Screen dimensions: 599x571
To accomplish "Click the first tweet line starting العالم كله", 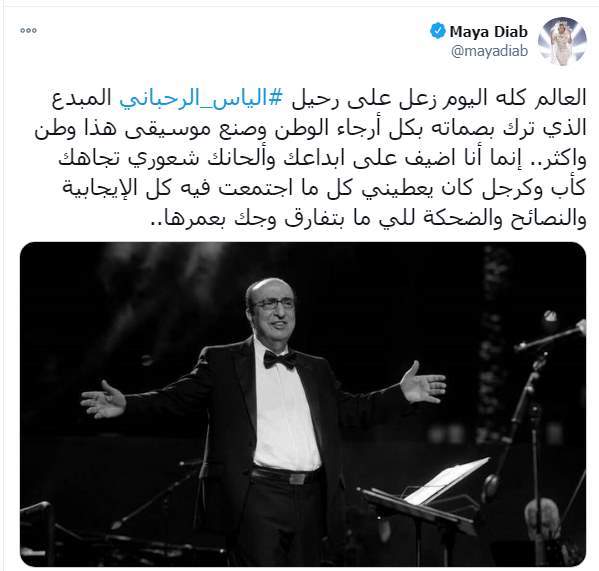I will click(x=319, y=99).
